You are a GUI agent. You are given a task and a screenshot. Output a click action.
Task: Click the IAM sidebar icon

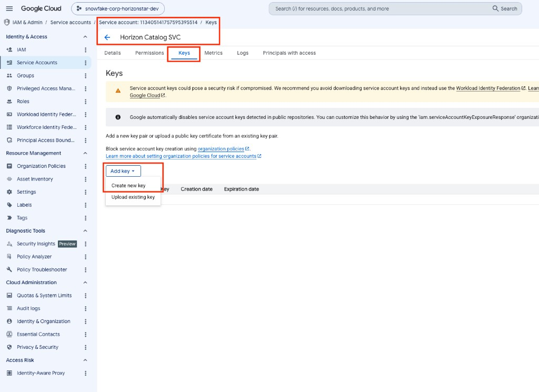pyautogui.click(x=9, y=50)
